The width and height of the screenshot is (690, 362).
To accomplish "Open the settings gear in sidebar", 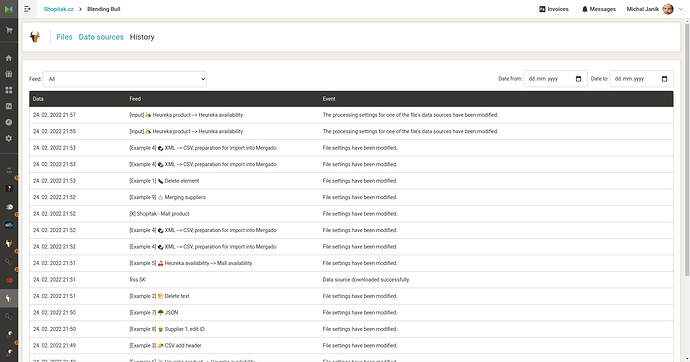I will coord(8,138).
